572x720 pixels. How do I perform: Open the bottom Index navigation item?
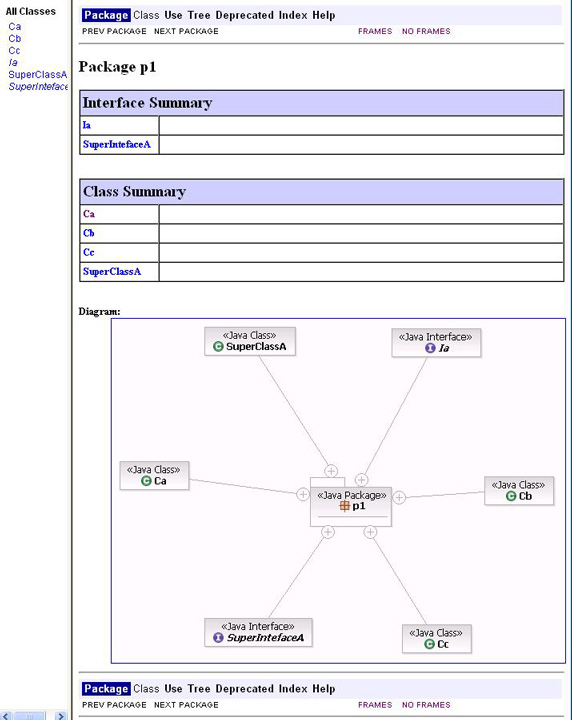pyautogui.click(x=293, y=689)
